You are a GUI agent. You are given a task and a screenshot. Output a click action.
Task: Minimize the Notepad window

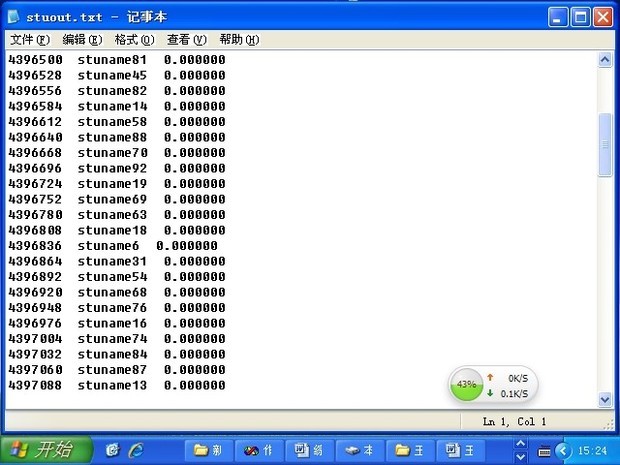[558, 17]
